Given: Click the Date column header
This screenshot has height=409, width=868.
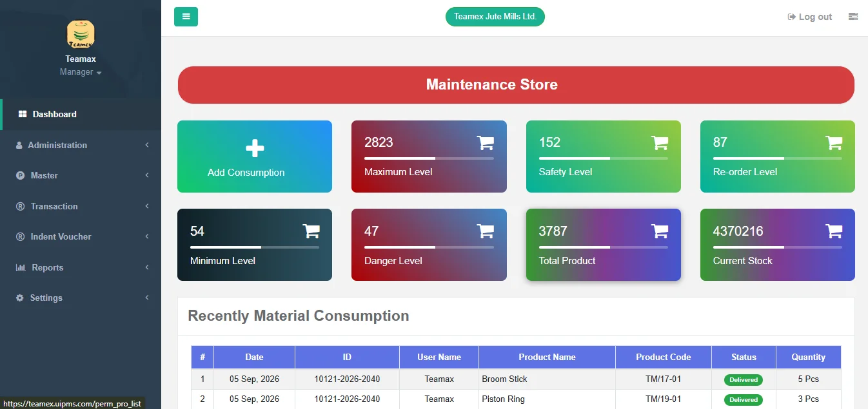Looking at the screenshot, I should pos(254,357).
